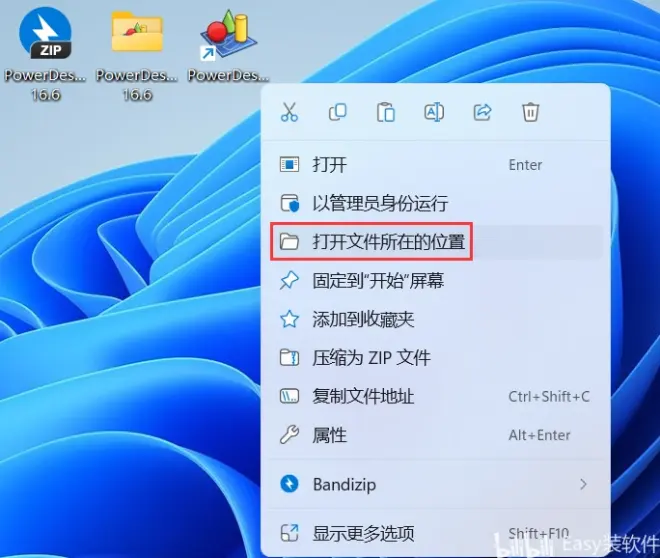Click the zip folder icon beside 压缩为 ZIP
Viewport: 660px width, 558px height.
click(289, 358)
